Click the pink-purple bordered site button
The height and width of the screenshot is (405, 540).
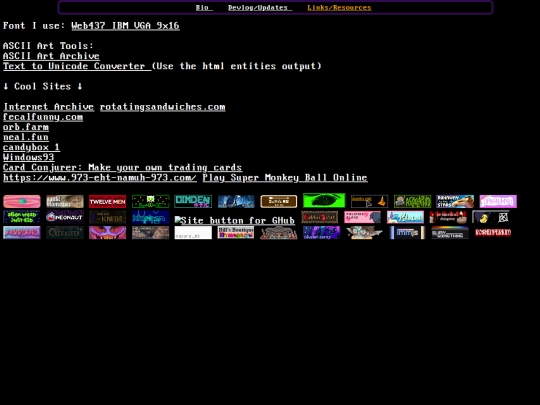click(498, 201)
